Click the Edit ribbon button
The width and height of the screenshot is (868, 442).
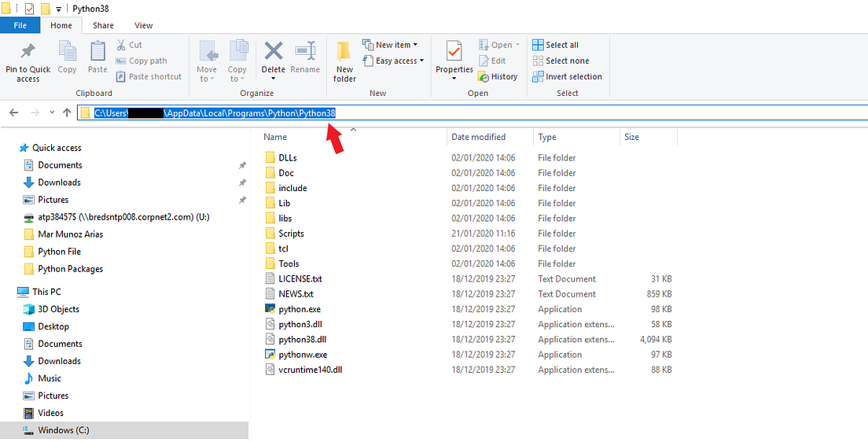(491, 61)
